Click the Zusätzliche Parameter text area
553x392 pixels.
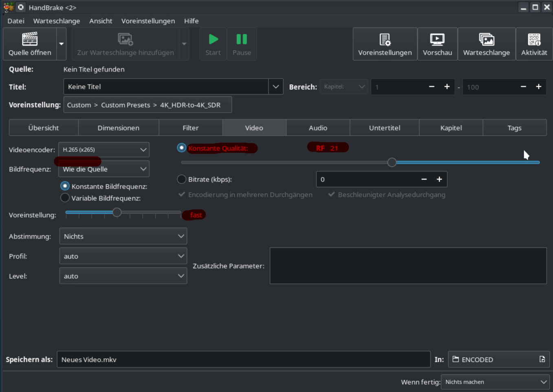tap(408, 266)
